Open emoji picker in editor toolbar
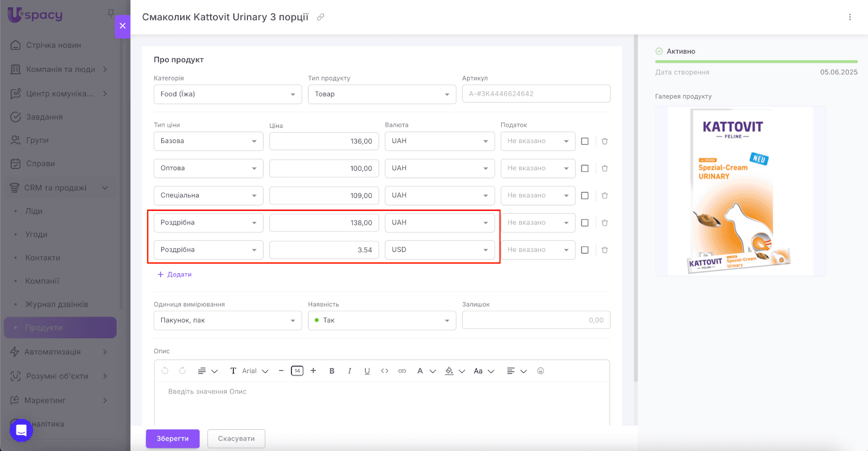The width and height of the screenshot is (868, 451). [540, 371]
